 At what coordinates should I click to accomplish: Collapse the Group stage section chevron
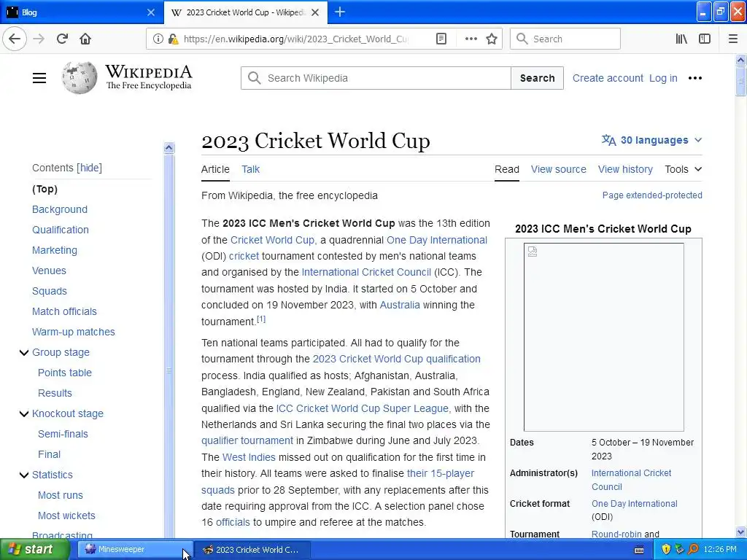24,352
